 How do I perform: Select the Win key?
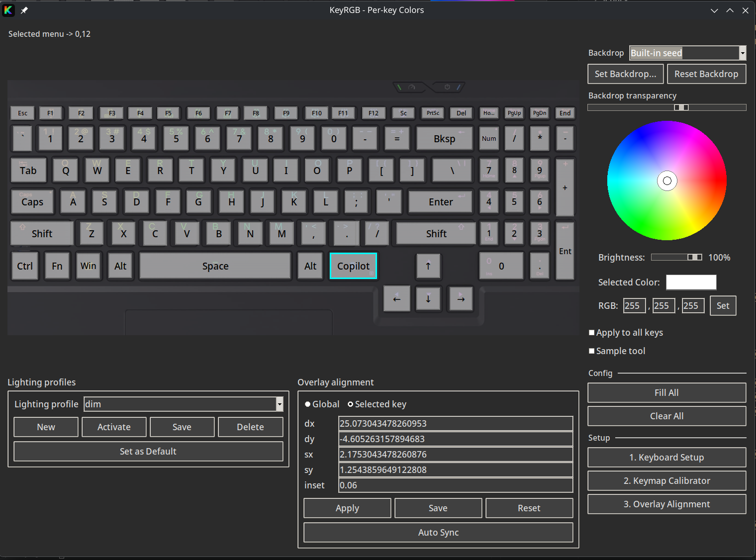point(89,266)
